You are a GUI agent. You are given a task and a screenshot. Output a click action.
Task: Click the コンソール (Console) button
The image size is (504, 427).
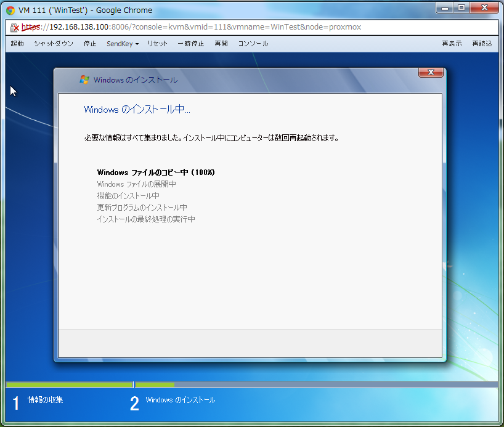pyautogui.click(x=253, y=43)
